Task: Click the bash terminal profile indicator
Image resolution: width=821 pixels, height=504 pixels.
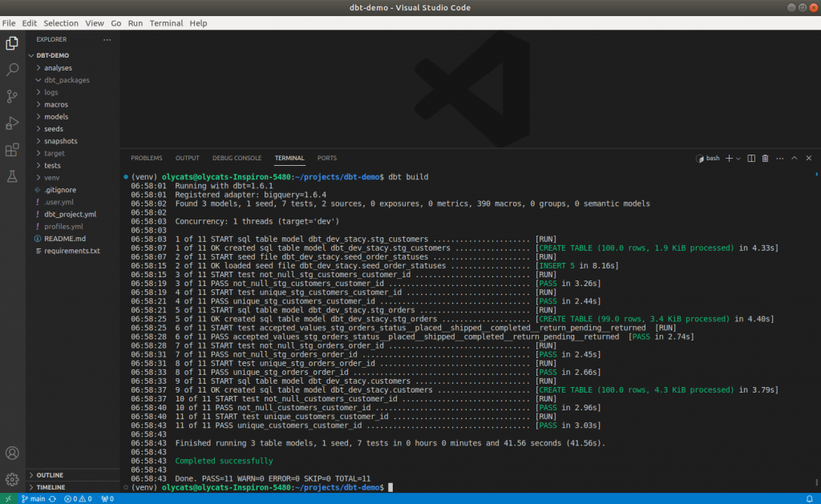Action: tap(707, 158)
